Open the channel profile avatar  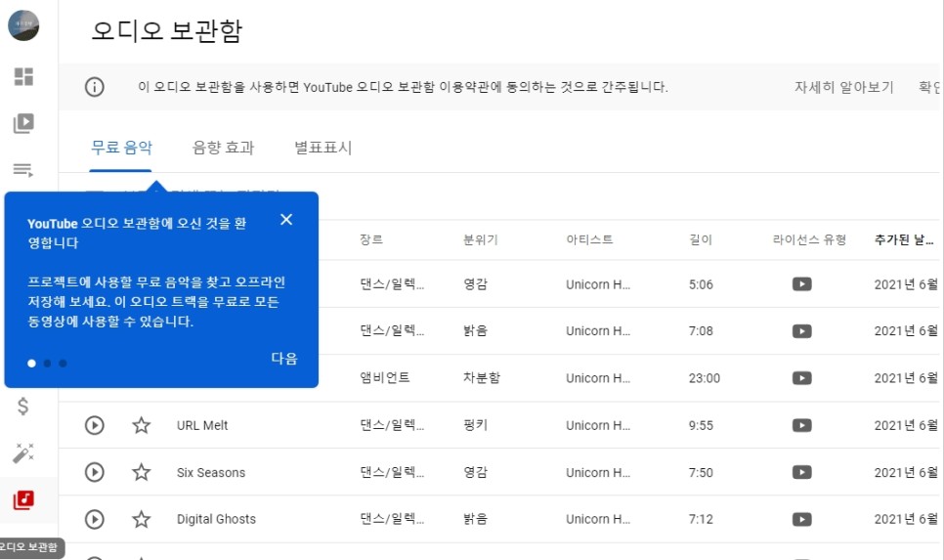point(23,25)
